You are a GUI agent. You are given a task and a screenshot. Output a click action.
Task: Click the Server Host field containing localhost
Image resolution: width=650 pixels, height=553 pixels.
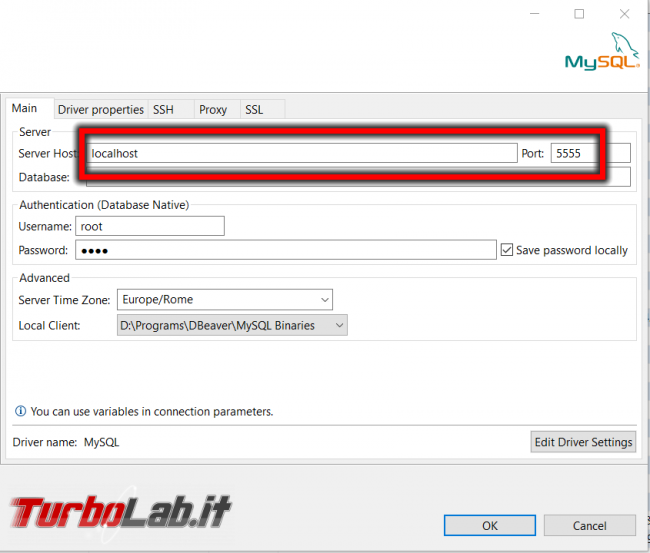click(x=302, y=153)
